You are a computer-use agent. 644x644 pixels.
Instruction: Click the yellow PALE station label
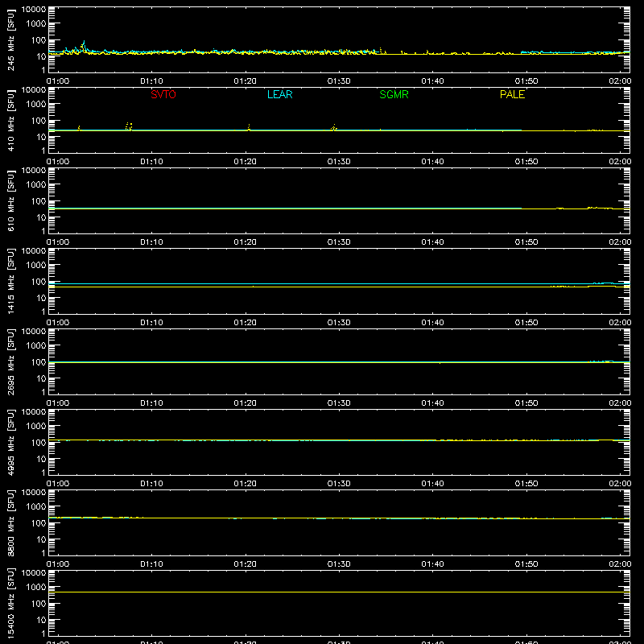512,94
